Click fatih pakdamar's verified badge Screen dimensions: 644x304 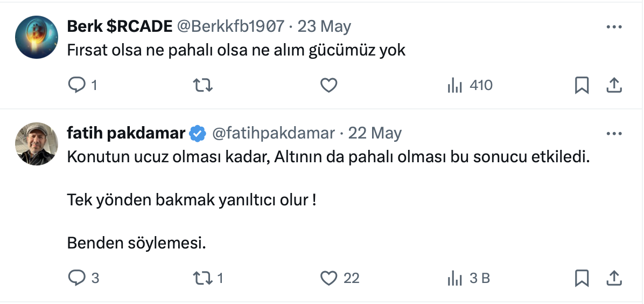click(198, 133)
